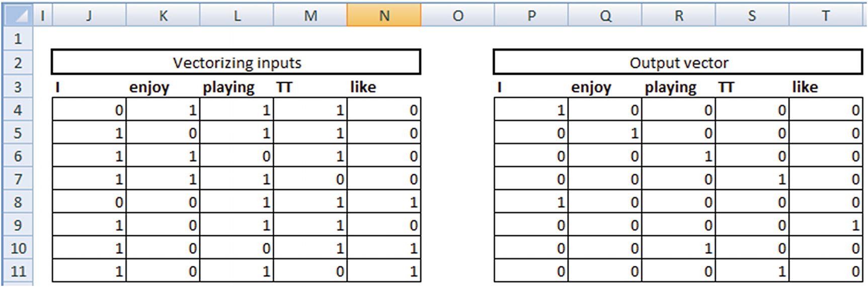Click the Select All corner triangle
The image size is (868, 287).
[x=18, y=16]
